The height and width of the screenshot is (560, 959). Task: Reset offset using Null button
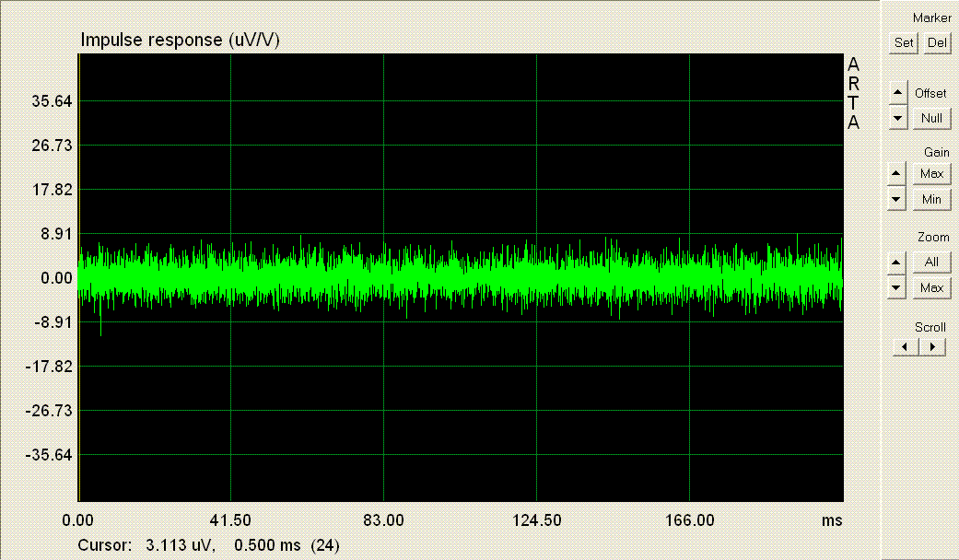[x=931, y=118]
